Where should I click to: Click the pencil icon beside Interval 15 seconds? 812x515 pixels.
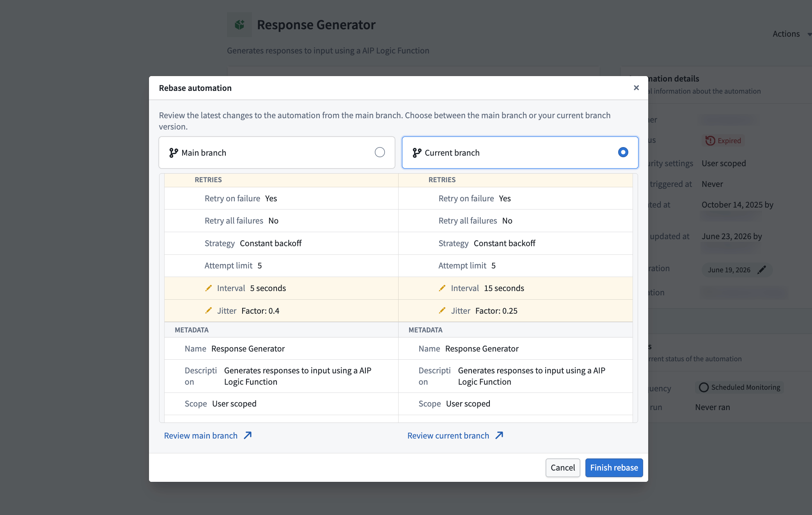[442, 288]
